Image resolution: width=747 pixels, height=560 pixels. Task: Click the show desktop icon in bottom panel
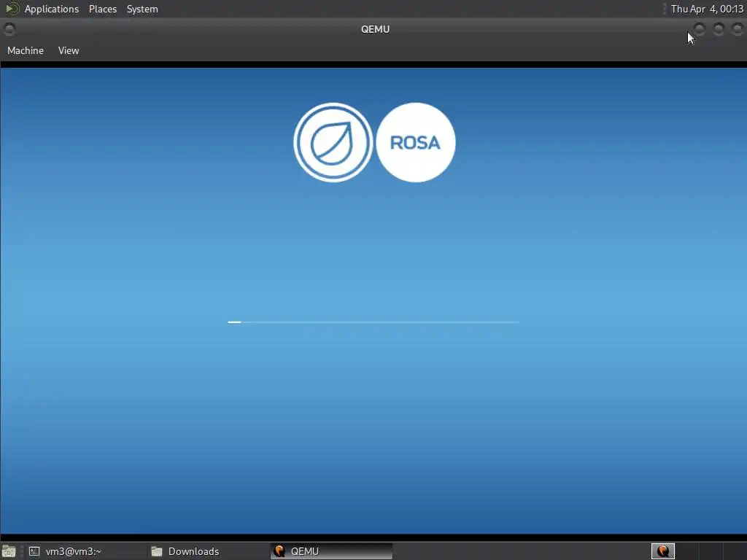(9, 551)
